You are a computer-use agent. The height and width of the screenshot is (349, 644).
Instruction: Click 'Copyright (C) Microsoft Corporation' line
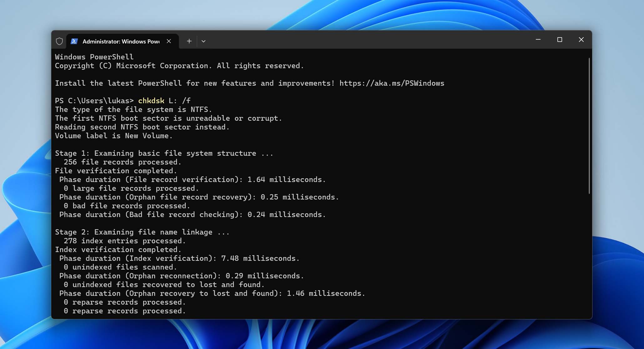pos(179,66)
